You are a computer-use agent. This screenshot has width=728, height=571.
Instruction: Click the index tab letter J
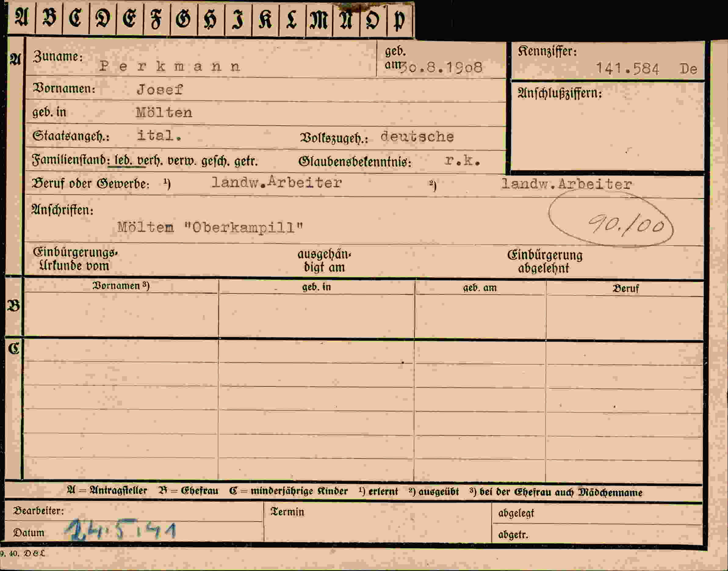238,19
